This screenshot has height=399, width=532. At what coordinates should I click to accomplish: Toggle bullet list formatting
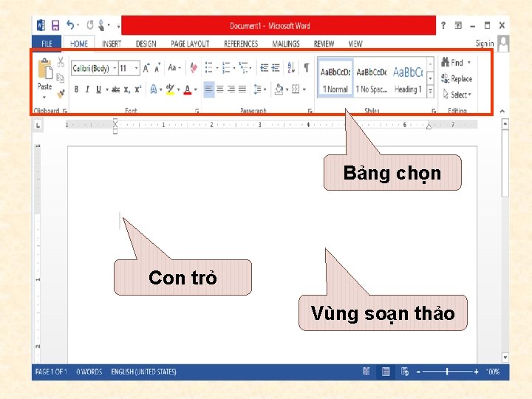pos(208,67)
